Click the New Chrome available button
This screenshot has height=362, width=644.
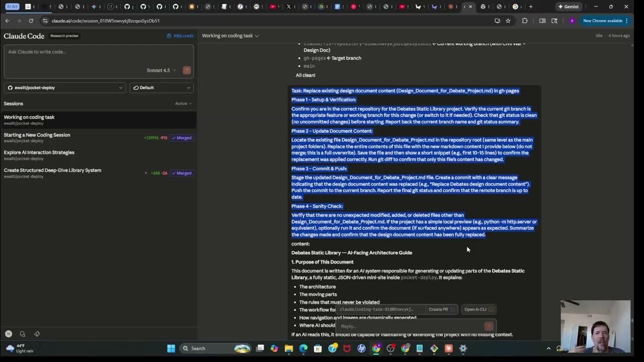coord(602,21)
